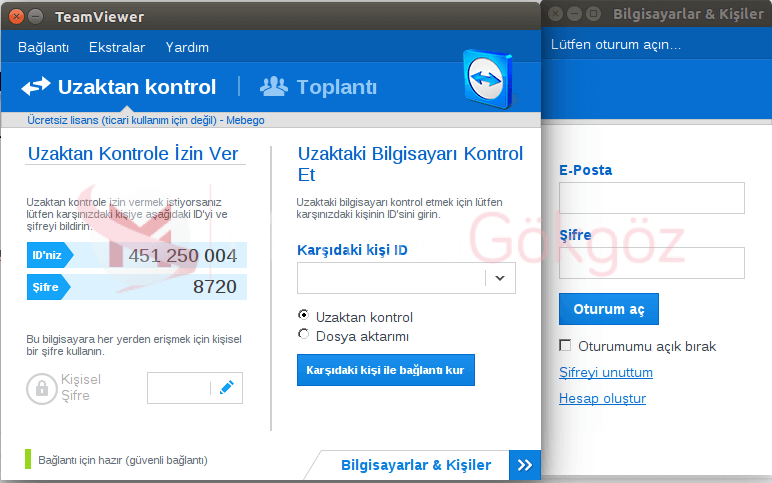
Task: Open the Bilgisayarlar & Kişiler bottom tab
Action: click(x=416, y=465)
